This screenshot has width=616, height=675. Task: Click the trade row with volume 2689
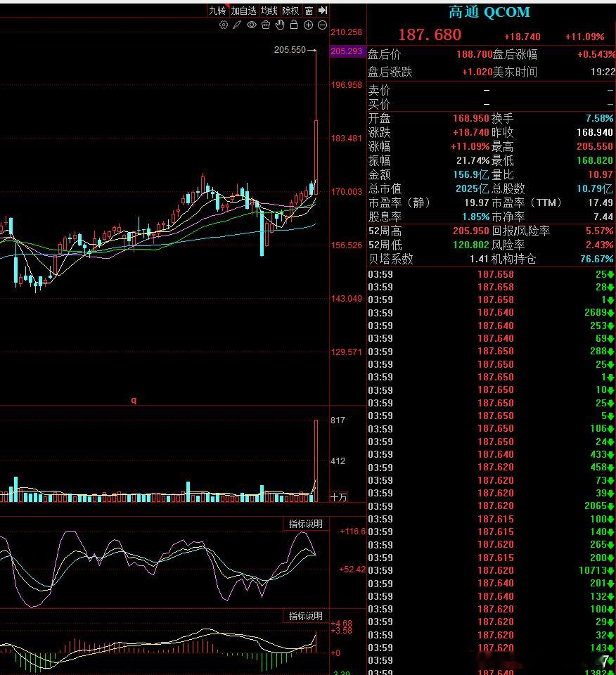point(491,312)
